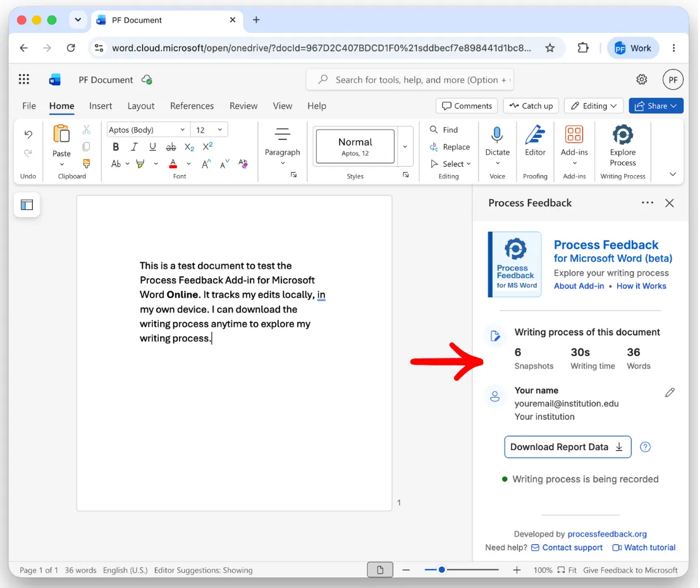Toggle Underline formatting
The height and width of the screenshot is (588, 700).
(x=152, y=147)
